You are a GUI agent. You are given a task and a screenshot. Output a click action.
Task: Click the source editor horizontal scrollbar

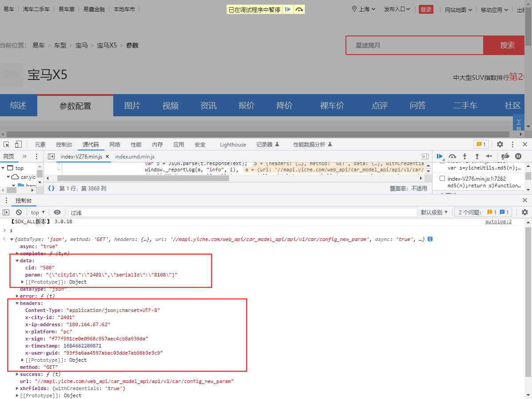click(143, 178)
